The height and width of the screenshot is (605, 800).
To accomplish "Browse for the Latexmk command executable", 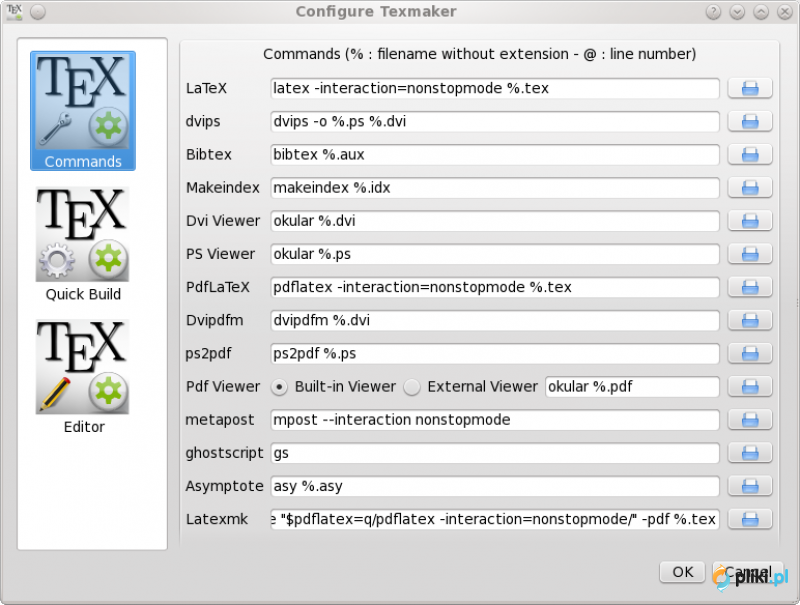I will tap(749, 519).
